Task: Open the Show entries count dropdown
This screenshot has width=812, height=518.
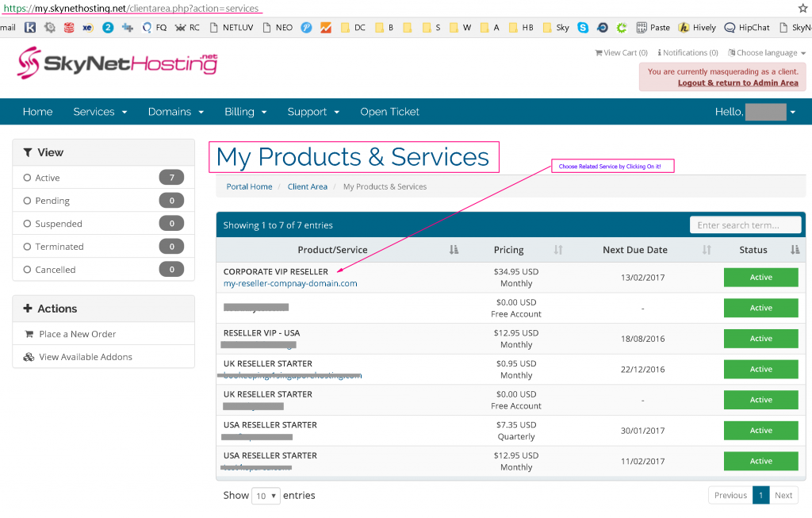Action: click(266, 496)
